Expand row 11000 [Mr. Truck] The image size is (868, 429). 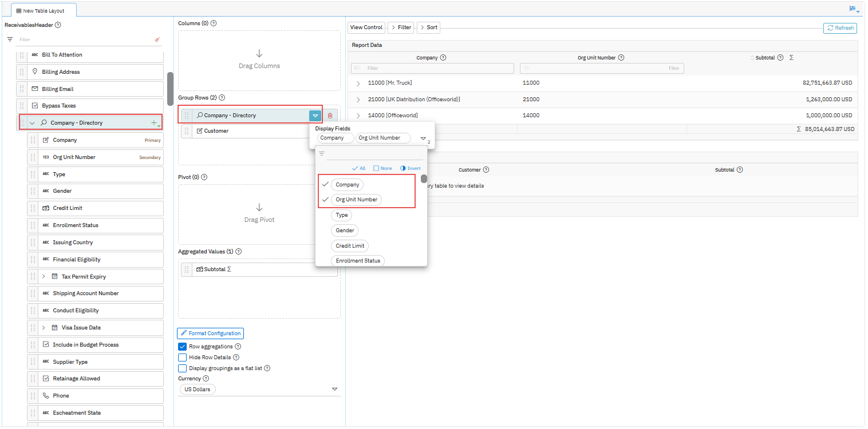pos(358,84)
